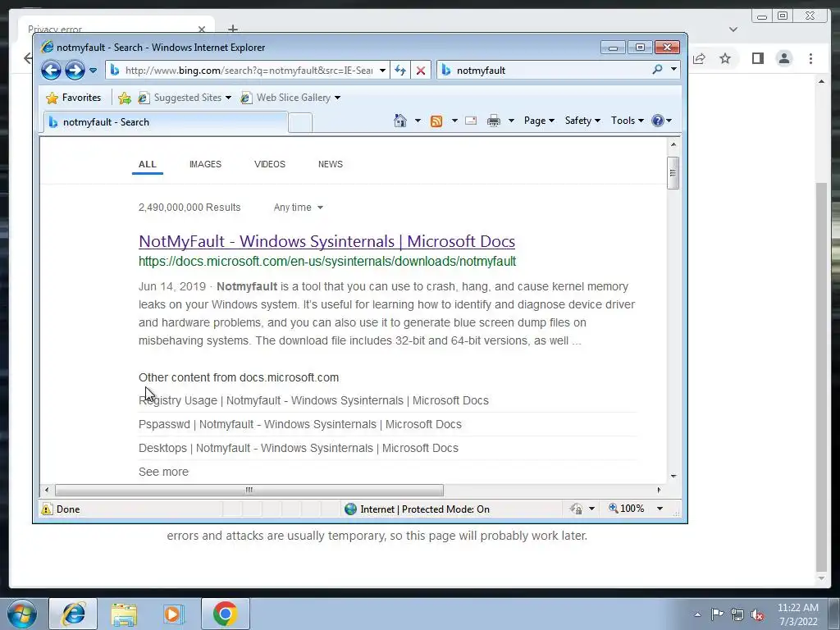Expand the zoom level dropdown arrow
Viewport: 840px width, 630px height.
(660, 509)
